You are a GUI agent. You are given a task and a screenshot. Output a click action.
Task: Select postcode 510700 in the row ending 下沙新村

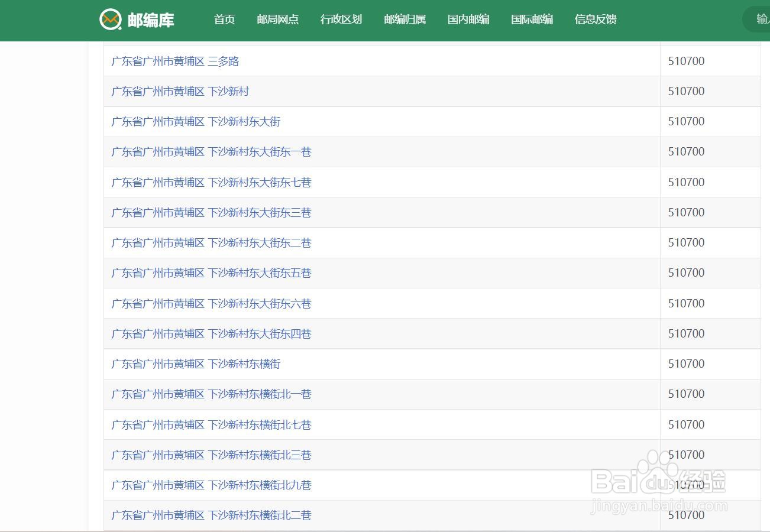(686, 91)
